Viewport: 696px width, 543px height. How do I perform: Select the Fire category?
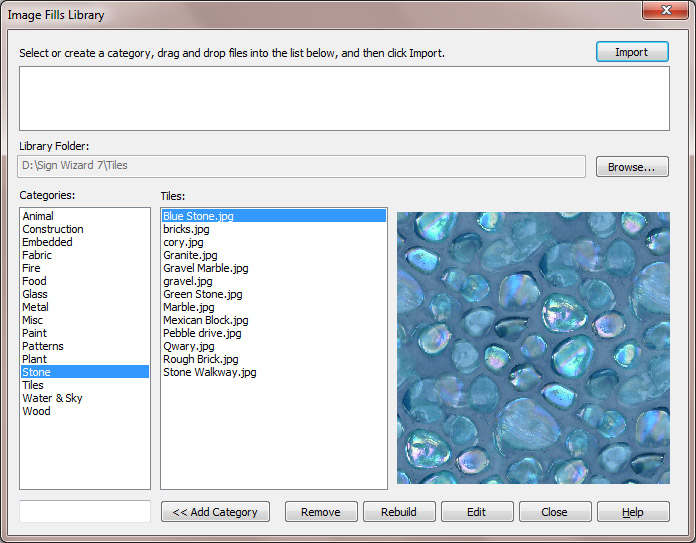(x=85, y=268)
